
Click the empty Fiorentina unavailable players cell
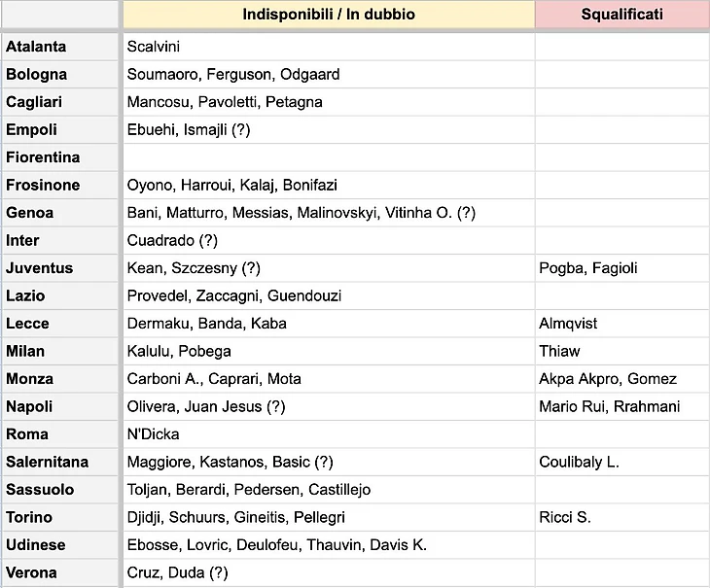point(329,157)
